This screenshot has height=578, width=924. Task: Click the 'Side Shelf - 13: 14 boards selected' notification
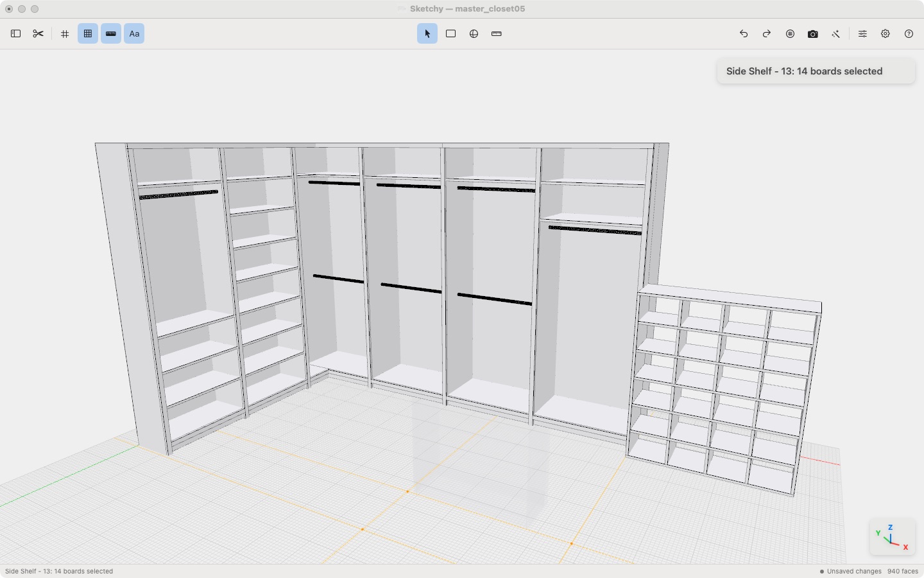[816, 71]
